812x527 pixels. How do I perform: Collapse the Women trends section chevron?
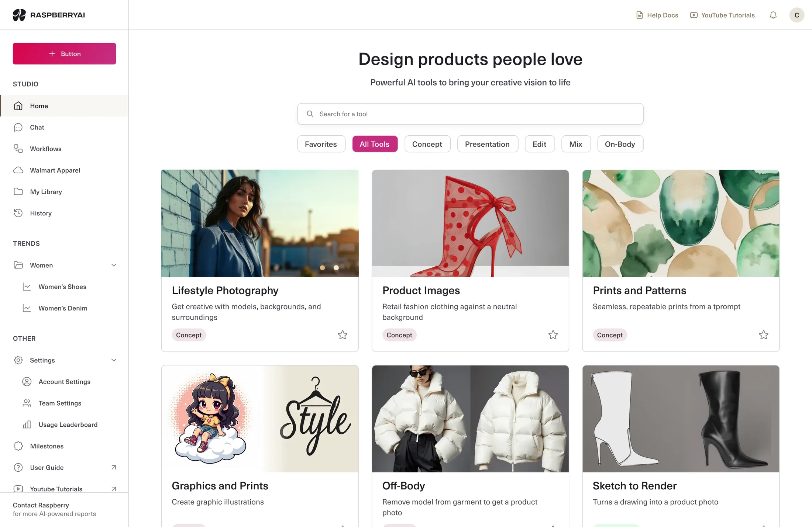pyautogui.click(x=114, y=265)
